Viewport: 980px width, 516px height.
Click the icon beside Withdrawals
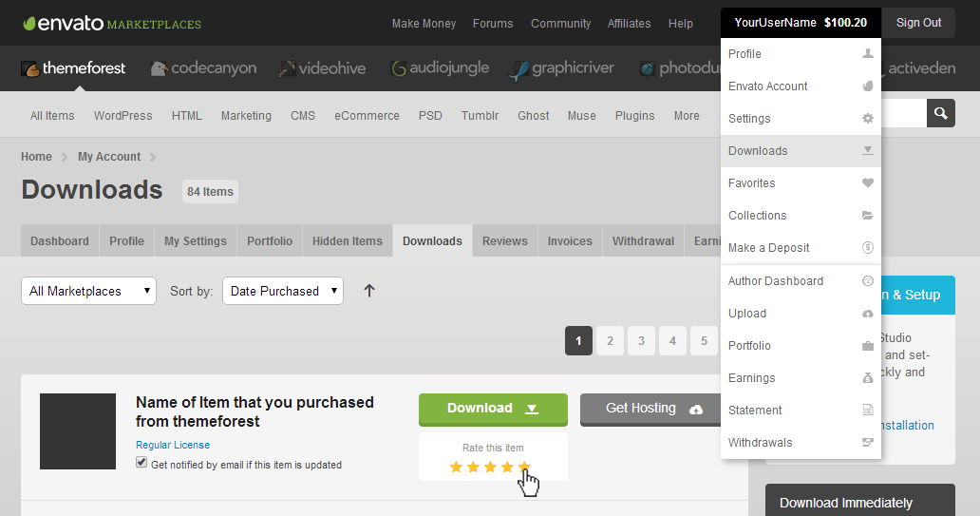pyautogui.click(x=868, y=442)
